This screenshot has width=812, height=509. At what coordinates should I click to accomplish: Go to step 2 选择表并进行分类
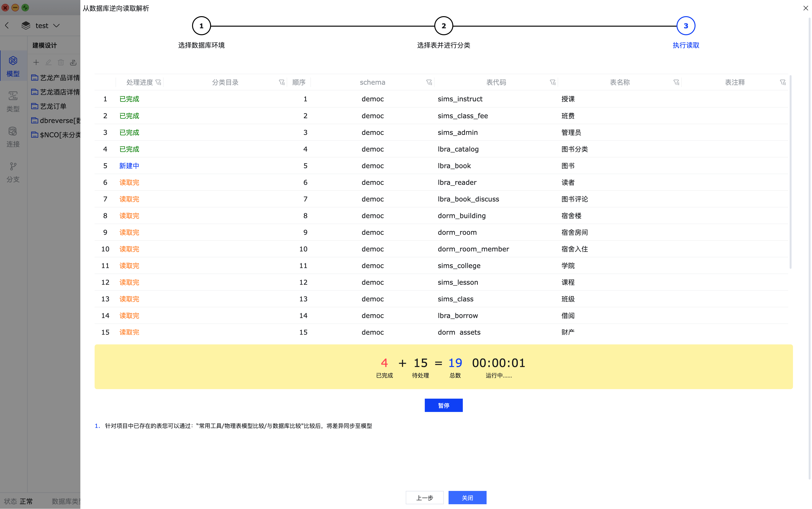(x=443, y=26)
